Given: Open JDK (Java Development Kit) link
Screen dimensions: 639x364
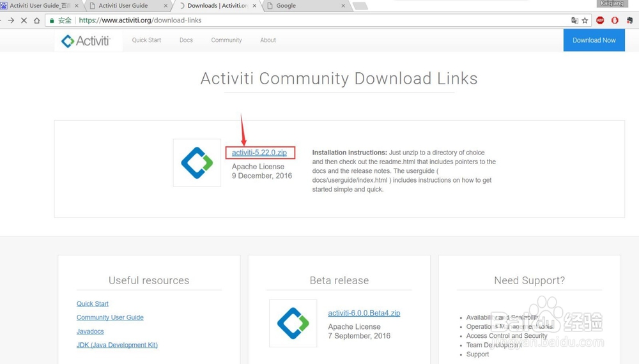Looking at the screenshot, I should click(117, 345).
